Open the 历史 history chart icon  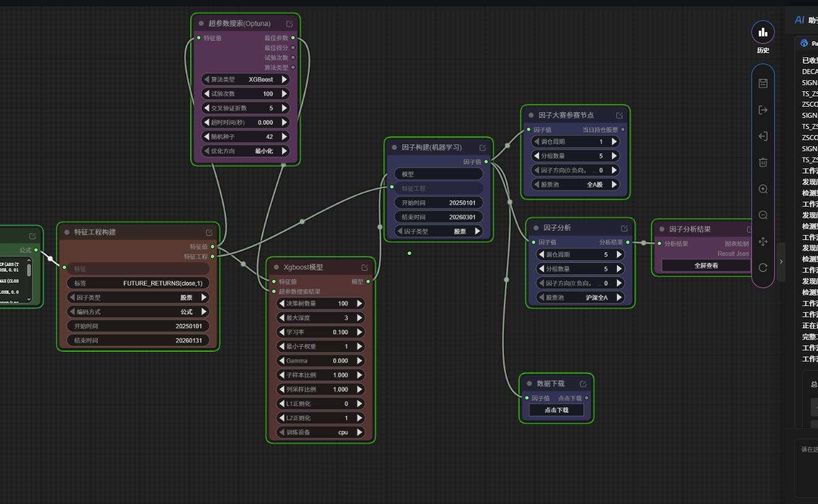click(763, 32)
